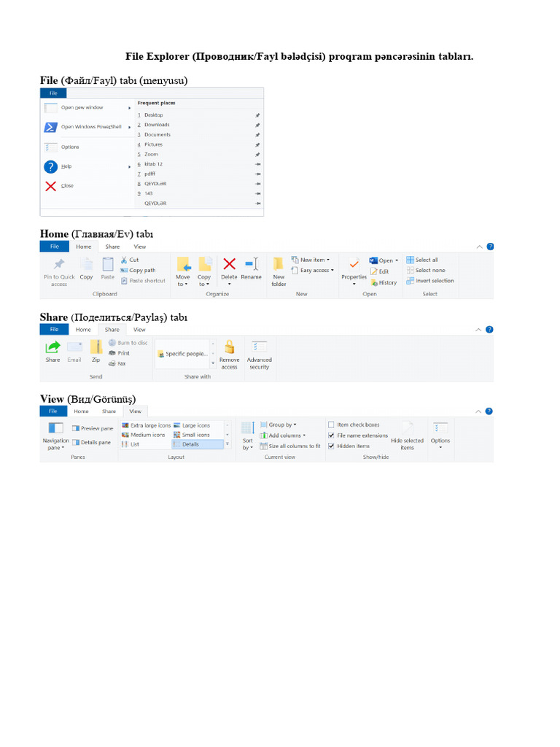Viewport: 560px width, 747px height.
Task: Click the Cut scissors icon
Action: tap(124, 260)
